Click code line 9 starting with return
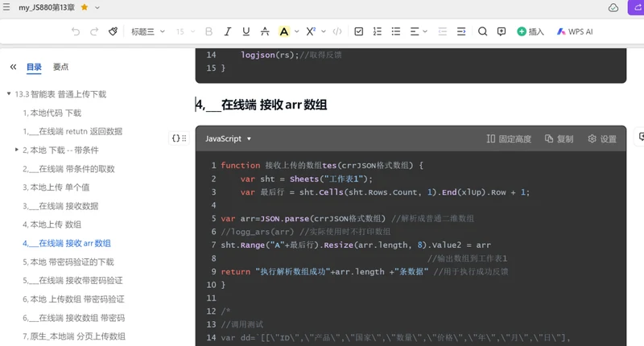 [365, 272]
